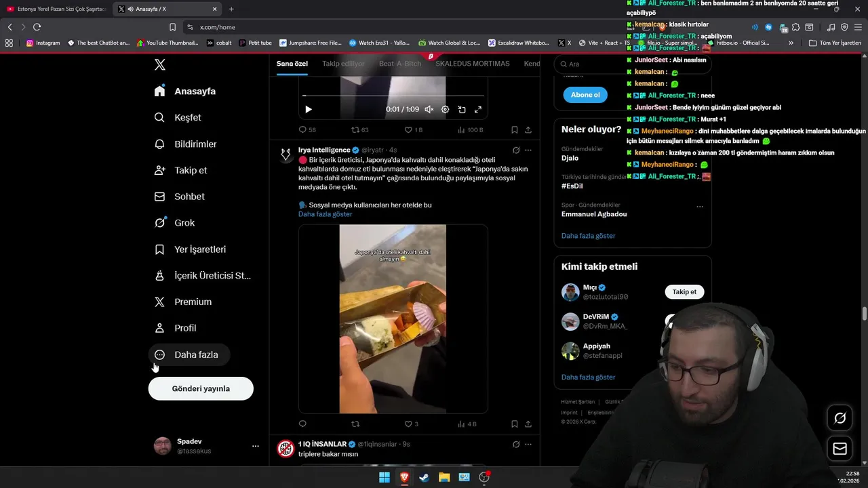This screenshot has height=488, width=868.
Task: Repost the Irya Intelligence post
Action: click(x=355, y=424)
